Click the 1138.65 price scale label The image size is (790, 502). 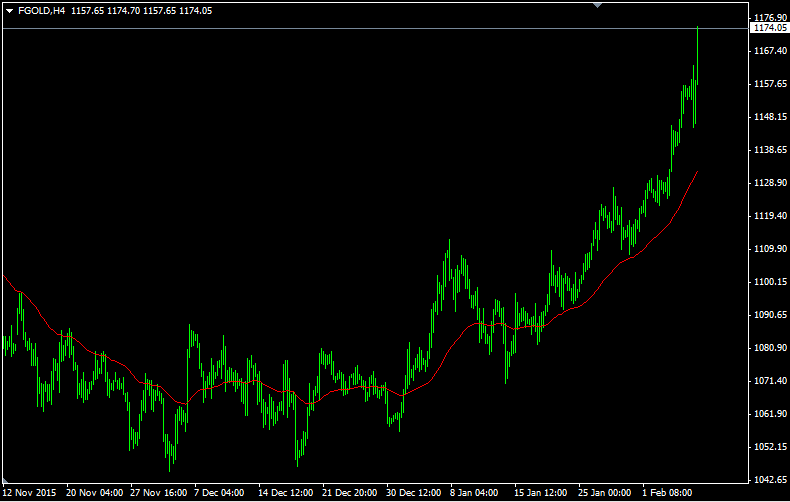[x=770, y=150]
